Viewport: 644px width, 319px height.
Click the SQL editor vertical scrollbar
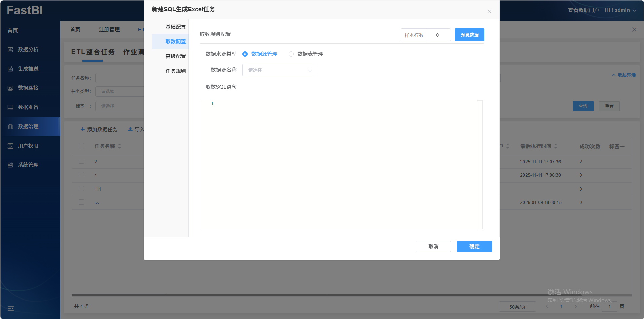(480, 164)
